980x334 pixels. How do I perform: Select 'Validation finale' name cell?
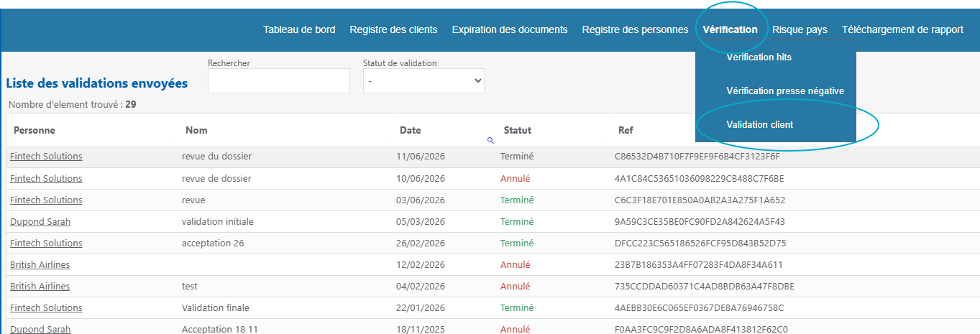(x=216, y=307)
